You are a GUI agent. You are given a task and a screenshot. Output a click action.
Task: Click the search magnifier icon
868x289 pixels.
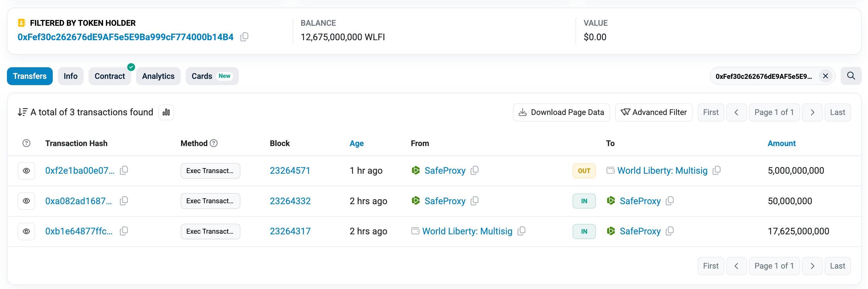point(850,76)
